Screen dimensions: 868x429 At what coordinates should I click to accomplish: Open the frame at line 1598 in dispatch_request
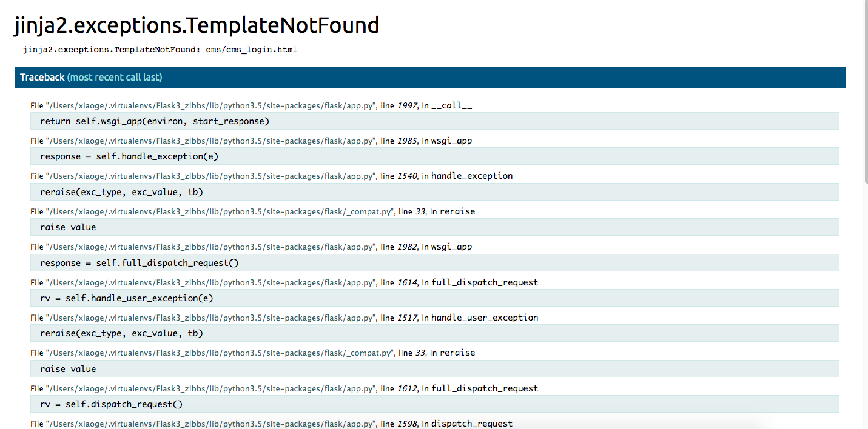[272, 424]
